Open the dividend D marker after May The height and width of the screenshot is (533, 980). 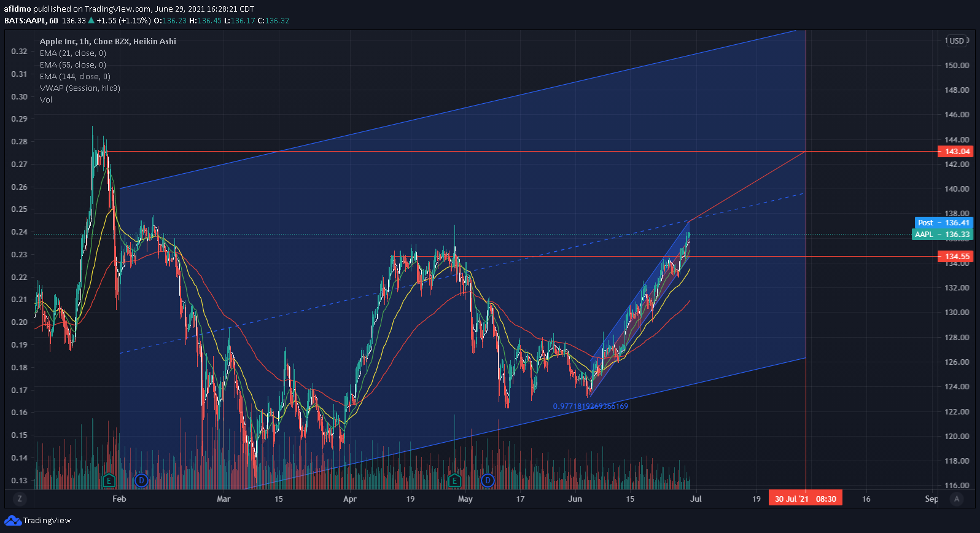(488, 480)
